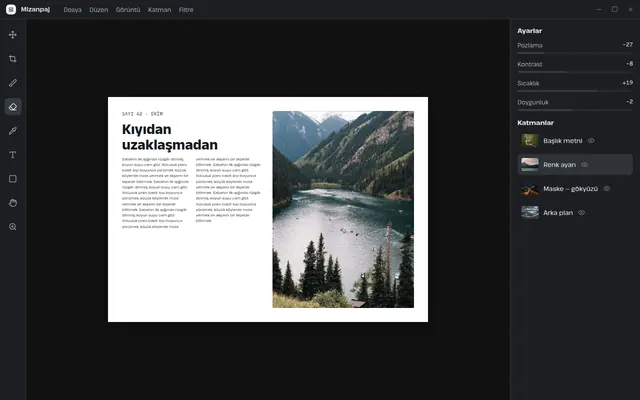Click the Pozlama value -27
The width and height of the screenshot is (640, 400).
click(x=628, y=44)
